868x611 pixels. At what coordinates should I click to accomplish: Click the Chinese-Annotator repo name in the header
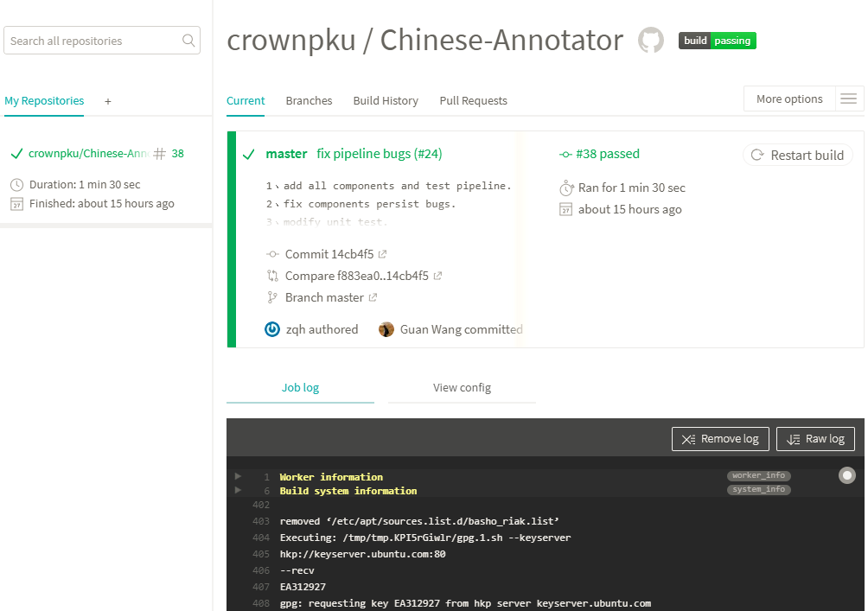tap(501, 40)
